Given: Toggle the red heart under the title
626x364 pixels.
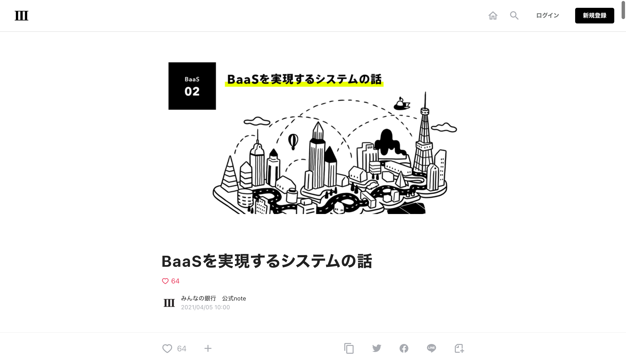Looking at the screenshot, I should click(165, 281).
